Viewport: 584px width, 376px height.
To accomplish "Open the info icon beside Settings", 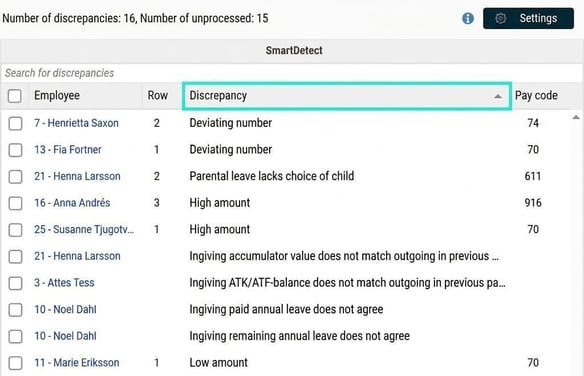I will (468, 18).
